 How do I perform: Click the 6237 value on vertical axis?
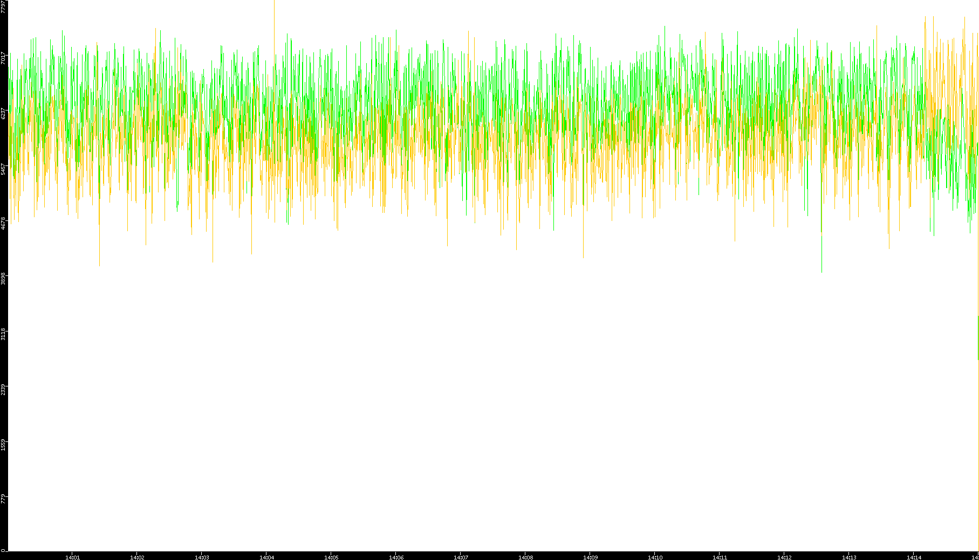[4, 113]
